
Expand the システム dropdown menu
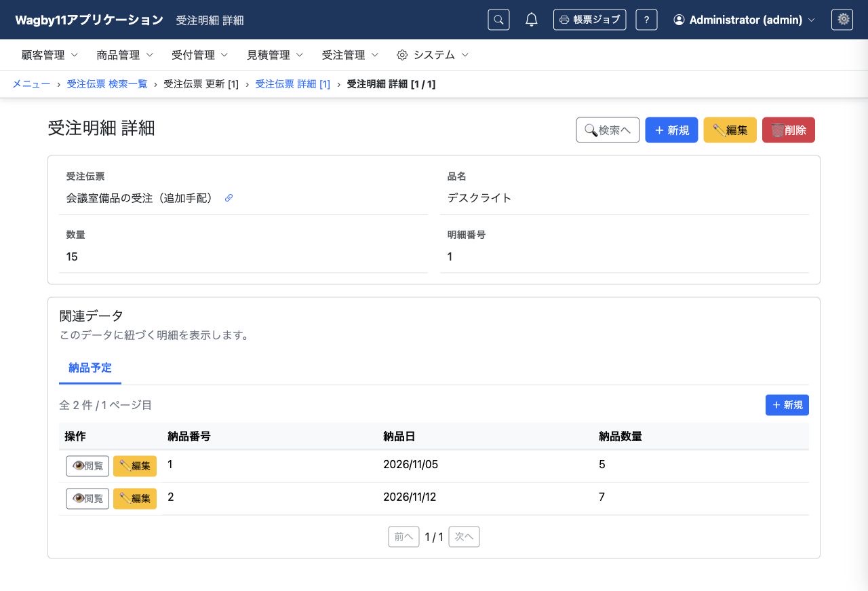(x=433, y=55)
